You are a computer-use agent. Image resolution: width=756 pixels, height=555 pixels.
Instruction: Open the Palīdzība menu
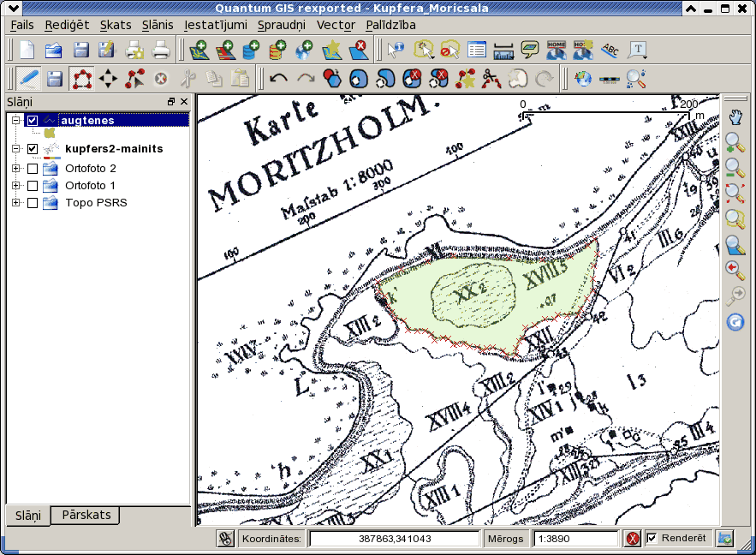(x=390, y=25)
